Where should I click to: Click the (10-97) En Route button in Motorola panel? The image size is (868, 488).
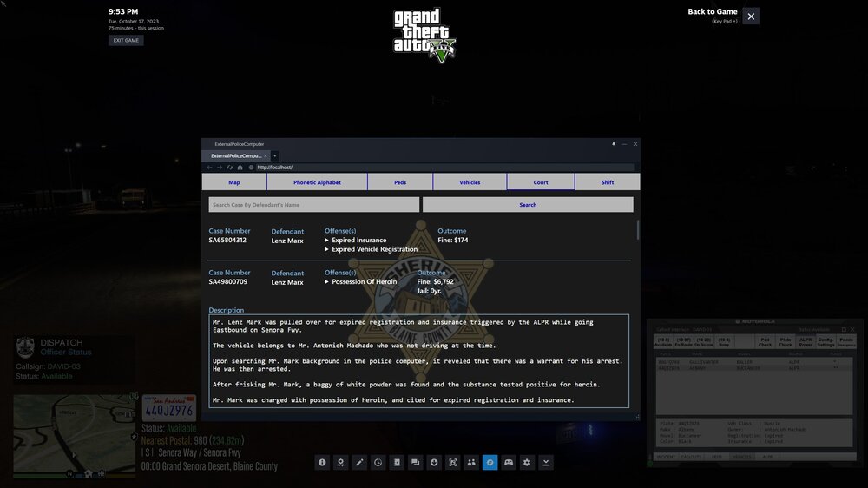[x=684, y=342]
